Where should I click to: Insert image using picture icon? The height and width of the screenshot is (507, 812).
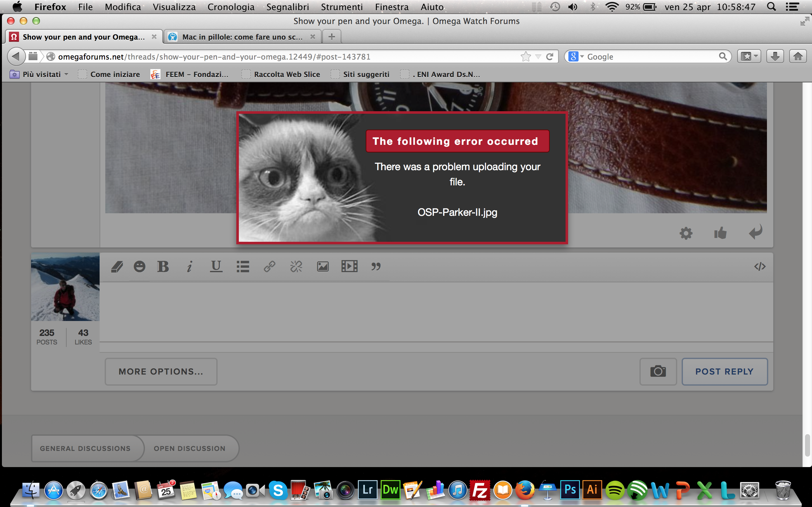[x=323, y=266]
